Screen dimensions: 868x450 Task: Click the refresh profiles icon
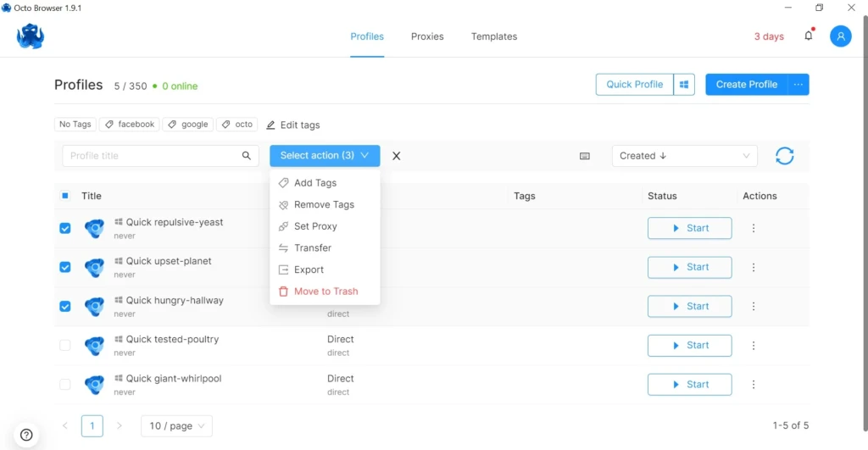pos(784,156)
